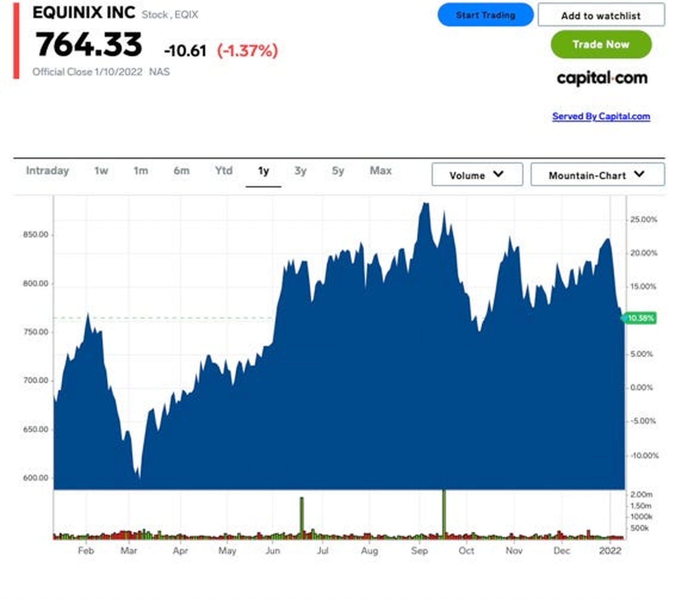Switch to the Ytd range tab

coord(224,171)
